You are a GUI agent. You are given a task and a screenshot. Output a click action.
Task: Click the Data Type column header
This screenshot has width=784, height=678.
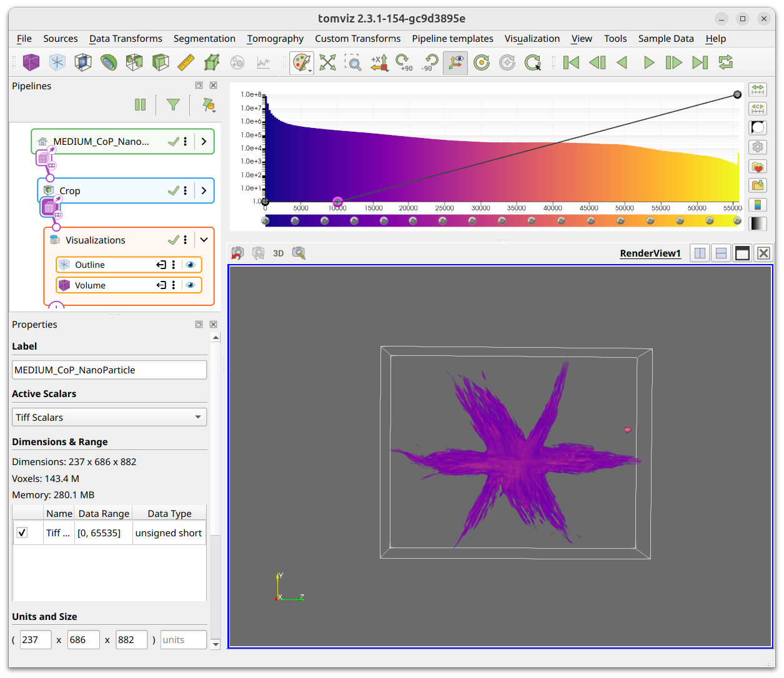pyautogui.click(x=169, y=513)
